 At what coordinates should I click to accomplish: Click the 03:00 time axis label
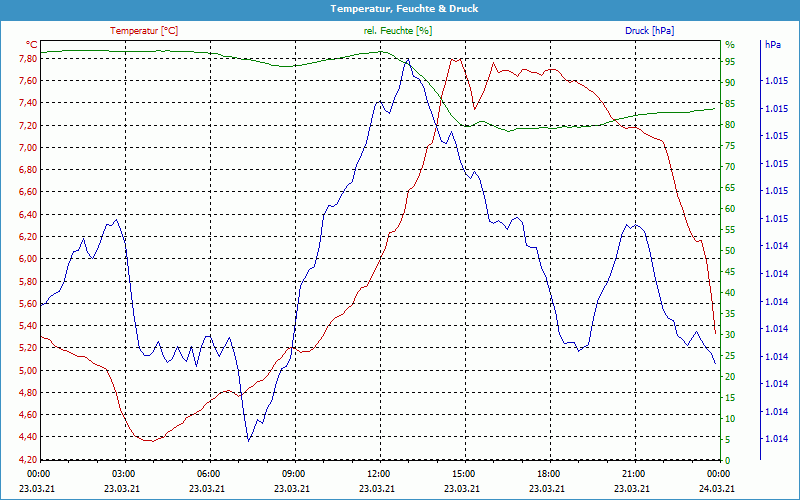click(x=124, y=473)
